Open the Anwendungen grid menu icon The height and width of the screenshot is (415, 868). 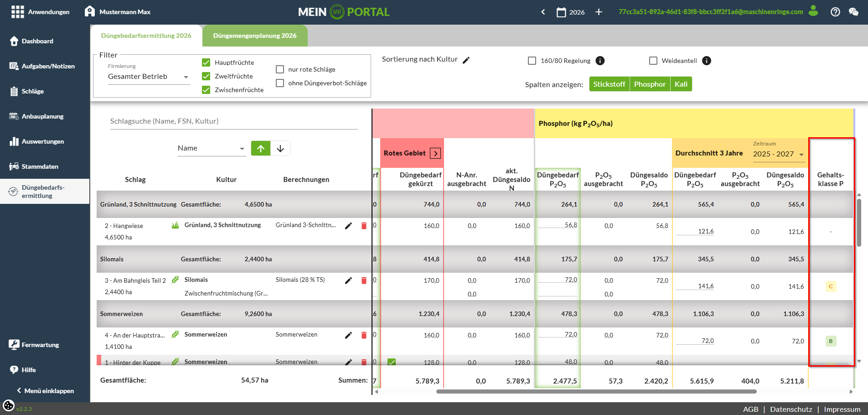click(x=17, y=12)
